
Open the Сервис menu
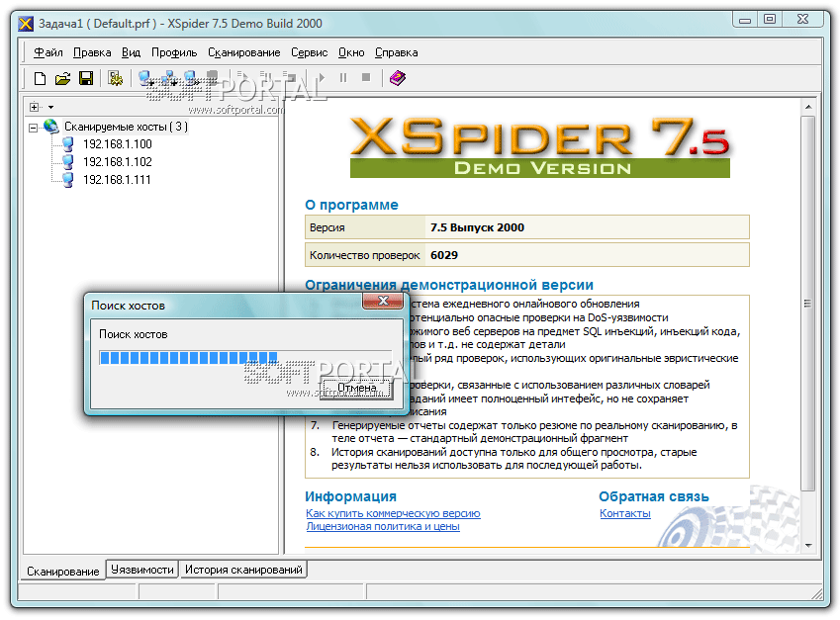coord(309,52)
